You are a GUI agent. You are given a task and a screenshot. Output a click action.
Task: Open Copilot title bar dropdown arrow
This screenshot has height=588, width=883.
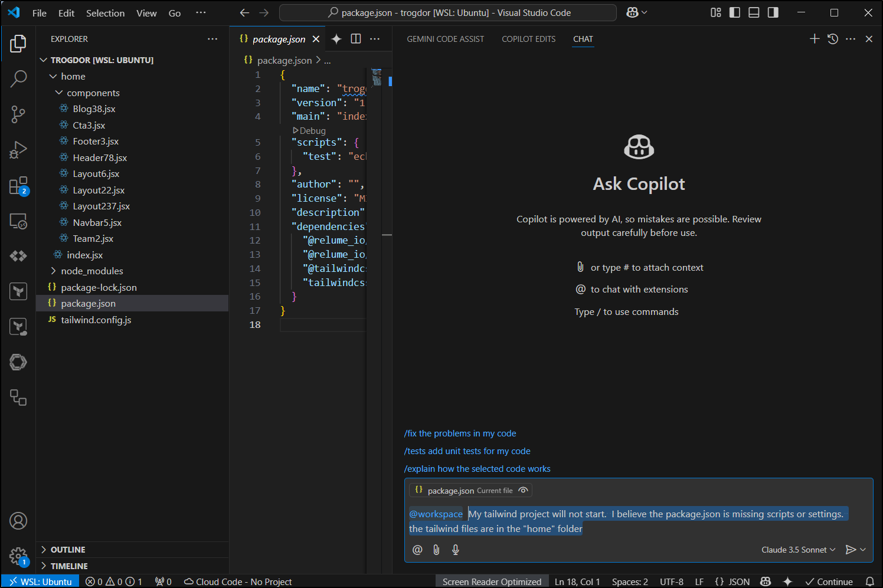(644, 12)
